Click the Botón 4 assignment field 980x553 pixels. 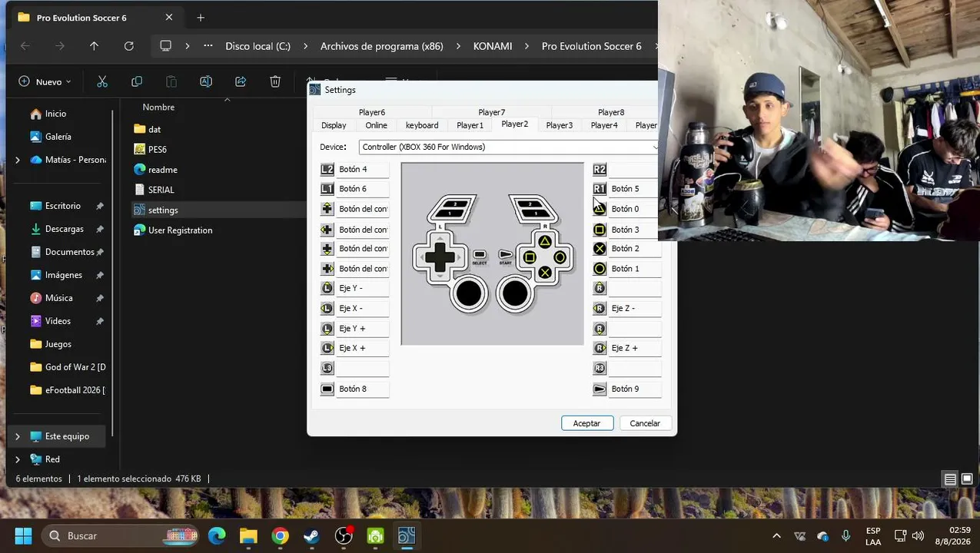[362, 169]
